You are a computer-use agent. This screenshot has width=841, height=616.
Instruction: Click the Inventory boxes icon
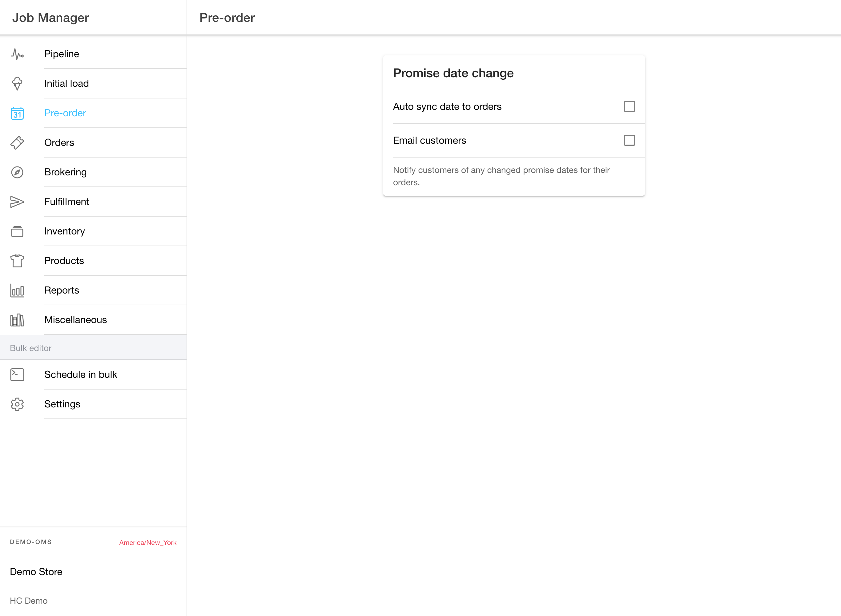click(17, 231)
